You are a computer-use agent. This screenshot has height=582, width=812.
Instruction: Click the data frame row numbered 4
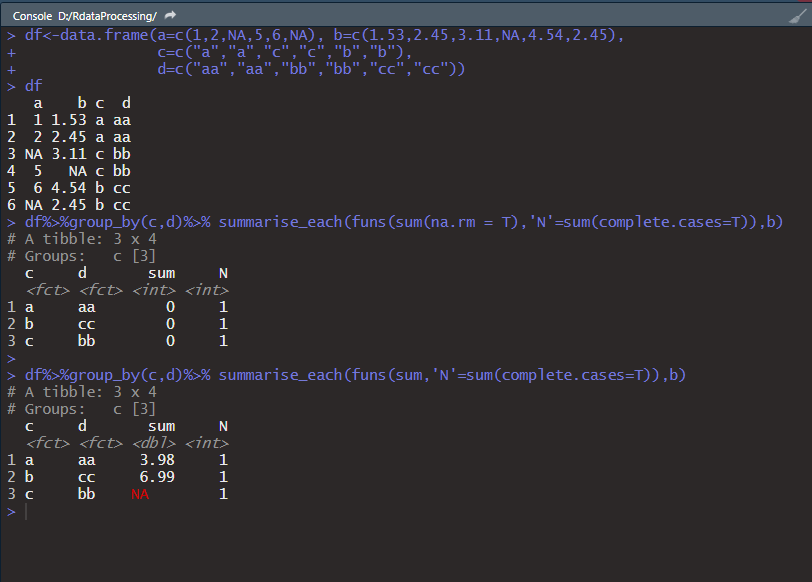pos(69,171)
